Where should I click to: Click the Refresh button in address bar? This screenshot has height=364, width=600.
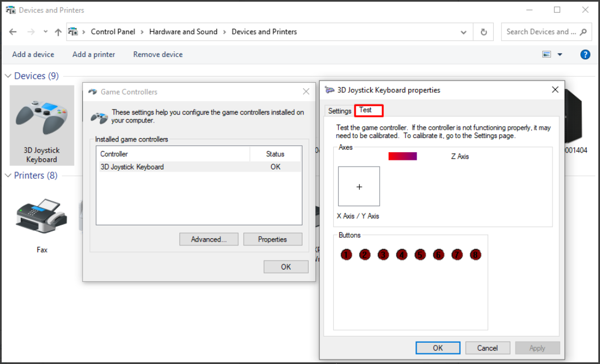[x=484, y=32]
